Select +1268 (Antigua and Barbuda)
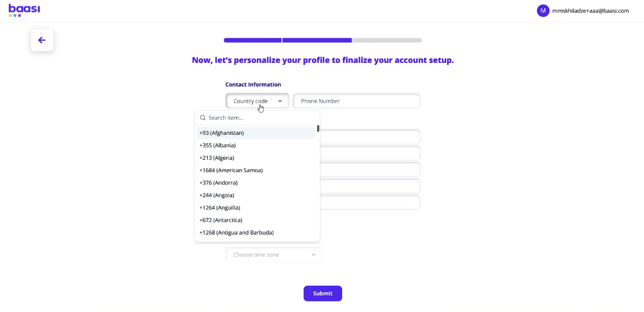This screenshot has height=312, width=644. tap(236, 232)
